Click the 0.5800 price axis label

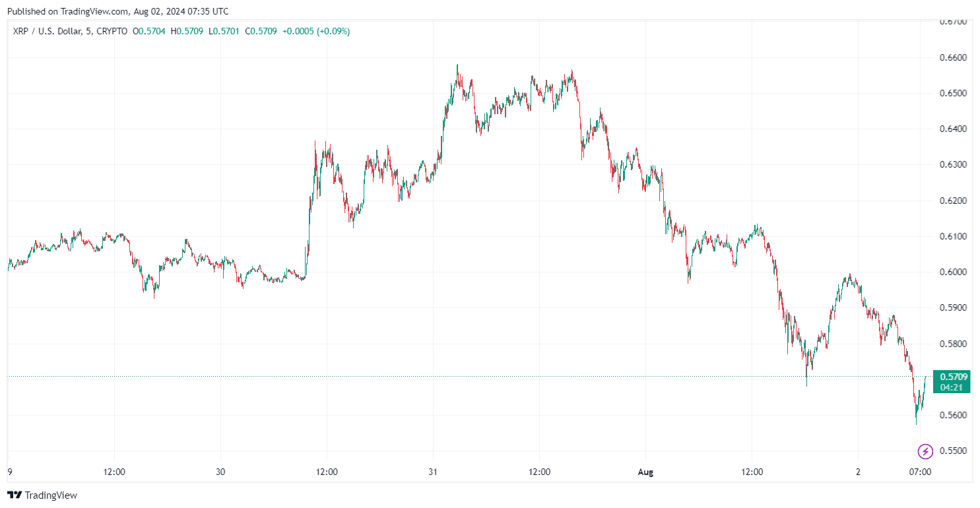[953, 344]
